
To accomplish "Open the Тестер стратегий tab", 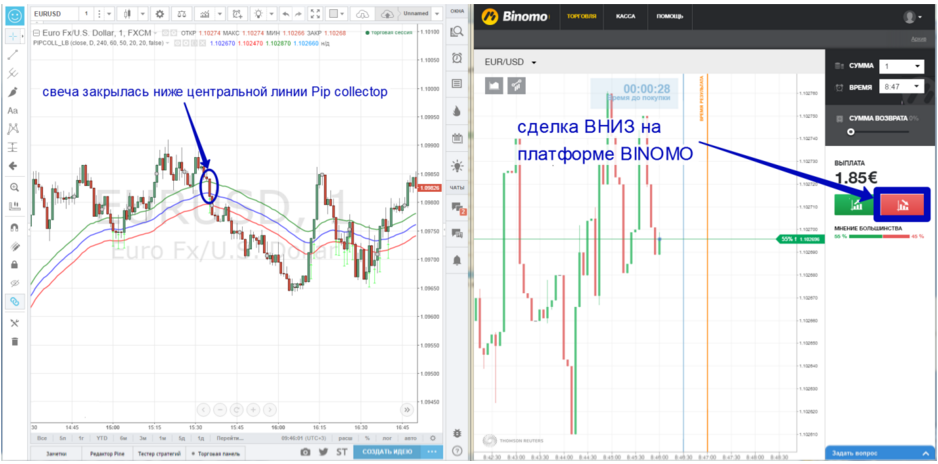I will 159,454.
